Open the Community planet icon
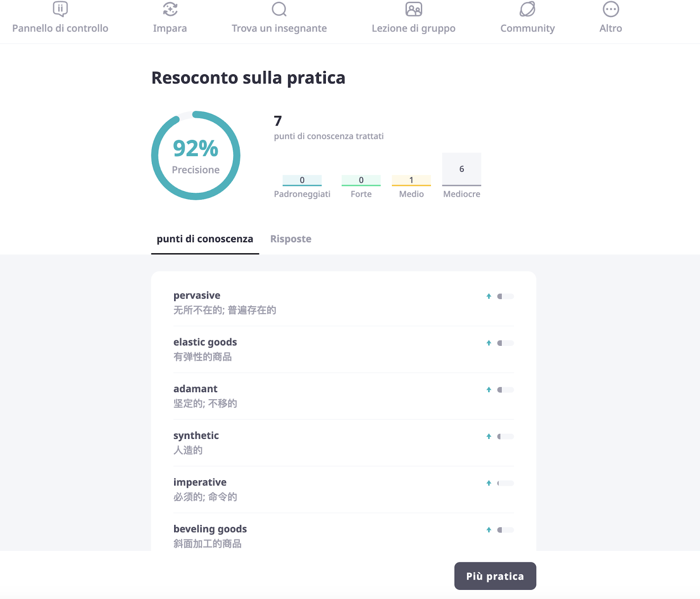 (x=528, y=9)
